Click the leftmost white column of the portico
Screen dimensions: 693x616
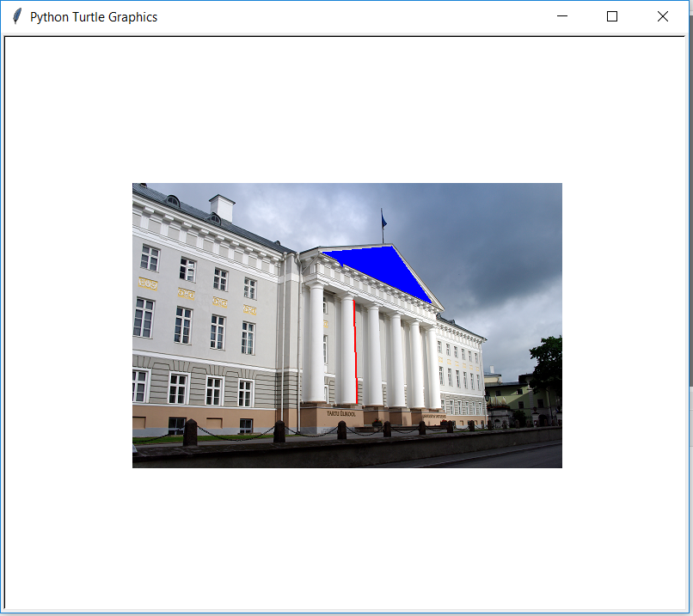click(316, 344)
